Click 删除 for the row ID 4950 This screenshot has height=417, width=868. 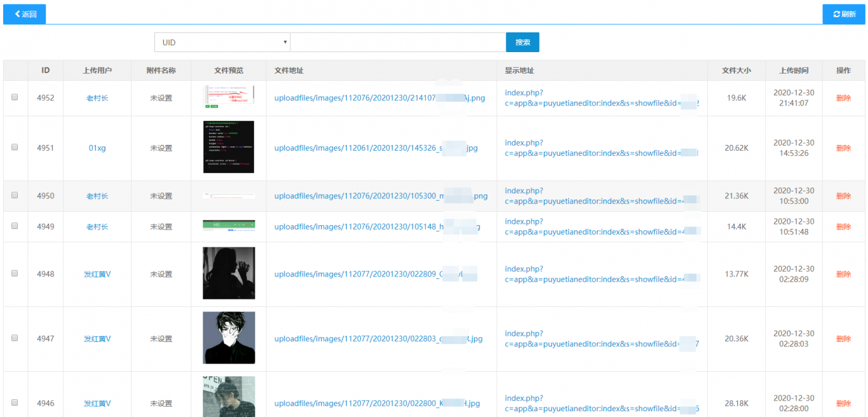843,196
